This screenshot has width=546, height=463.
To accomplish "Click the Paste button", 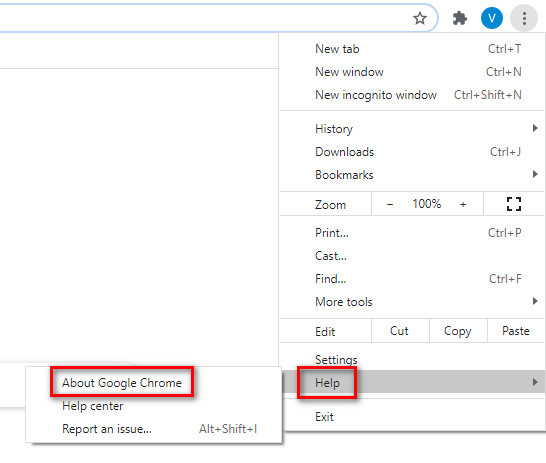I will (x=516, y=331).
